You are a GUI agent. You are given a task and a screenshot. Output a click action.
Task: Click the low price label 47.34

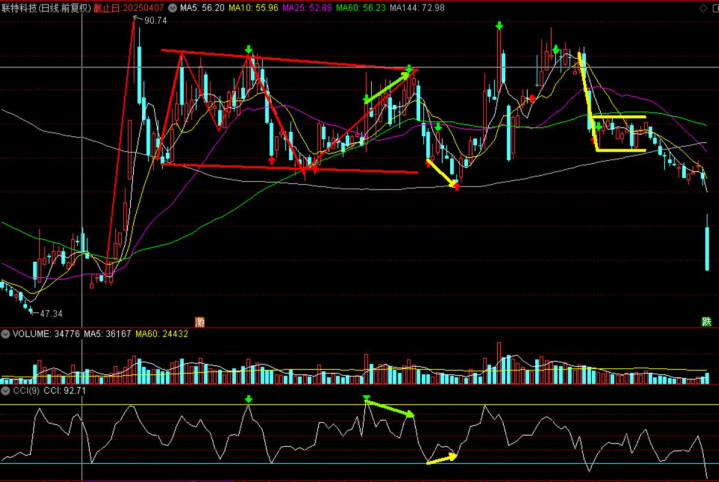click(x=51, y=314)
